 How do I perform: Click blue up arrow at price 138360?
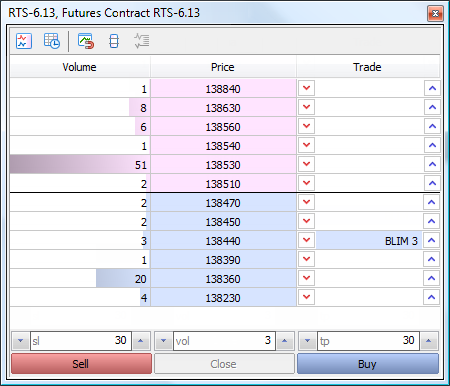431,278
